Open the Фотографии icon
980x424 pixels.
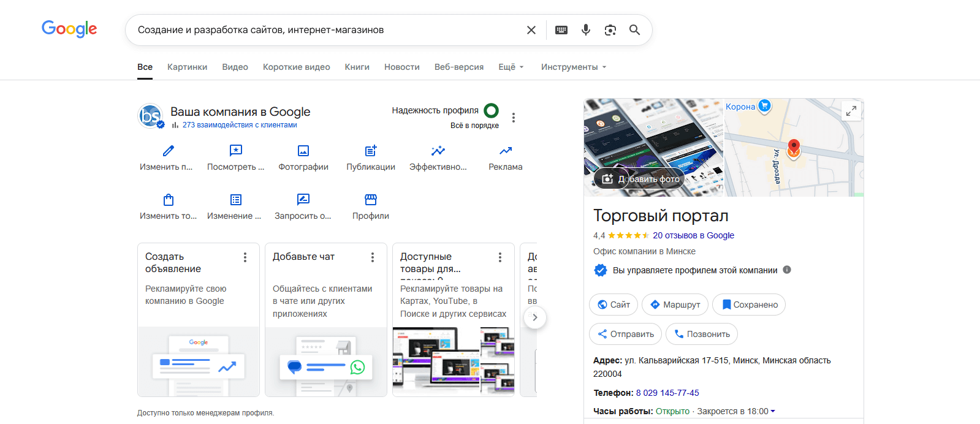pos(303,150)
